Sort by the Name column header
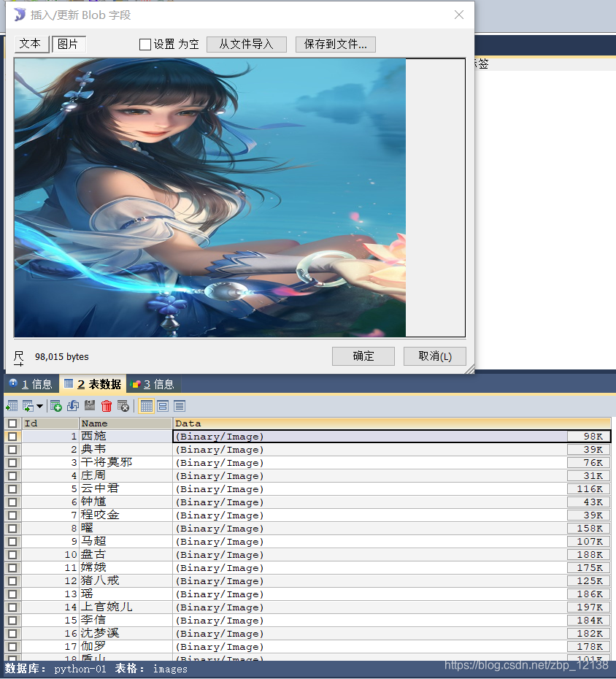The image size is (616, 679). pos(126,423)
